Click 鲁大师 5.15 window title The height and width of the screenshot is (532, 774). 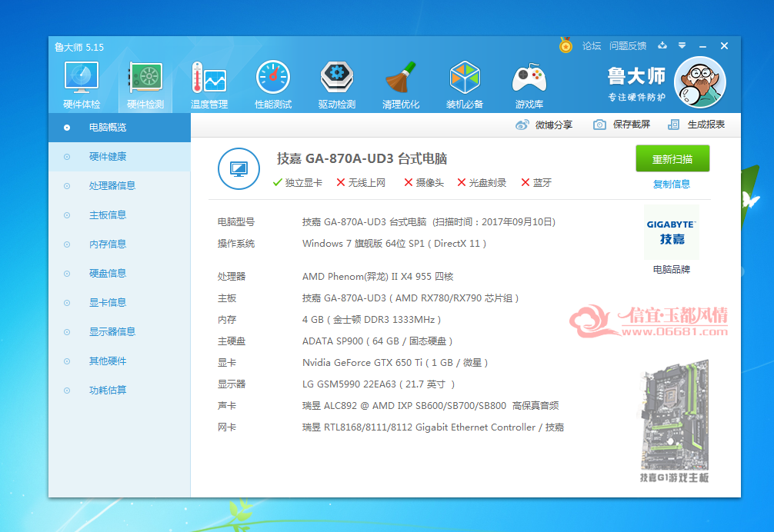coord(79,48)
